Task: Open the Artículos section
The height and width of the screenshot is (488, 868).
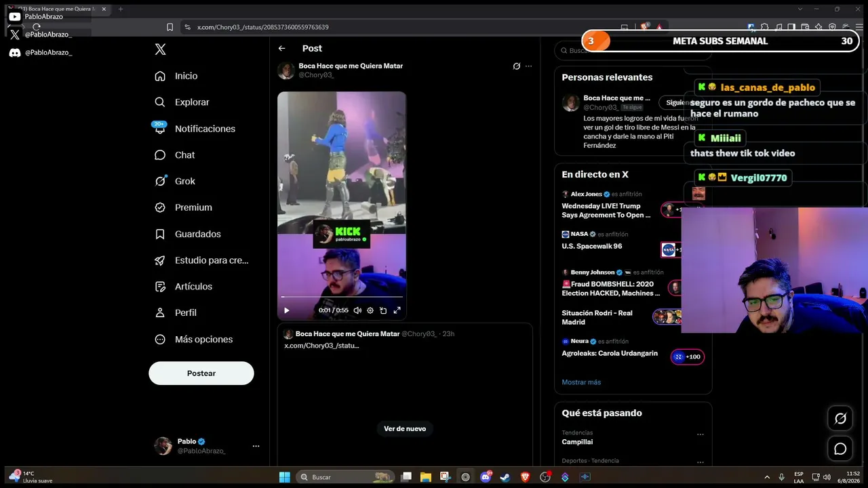Action: [x=183, y=287]
